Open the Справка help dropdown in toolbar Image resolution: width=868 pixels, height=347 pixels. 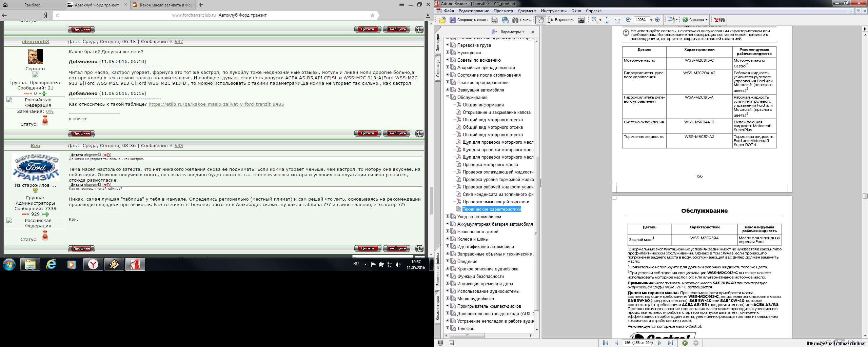tap(695, 20)
